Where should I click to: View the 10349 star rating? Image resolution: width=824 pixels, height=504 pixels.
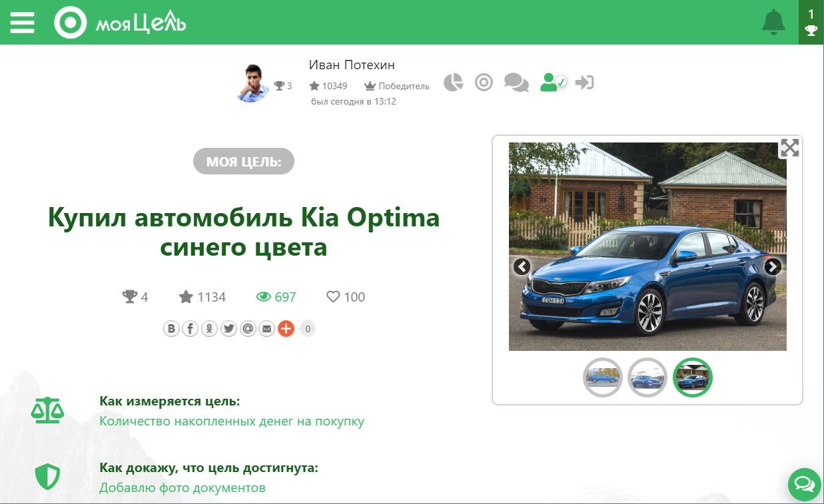tap(328, 86)
